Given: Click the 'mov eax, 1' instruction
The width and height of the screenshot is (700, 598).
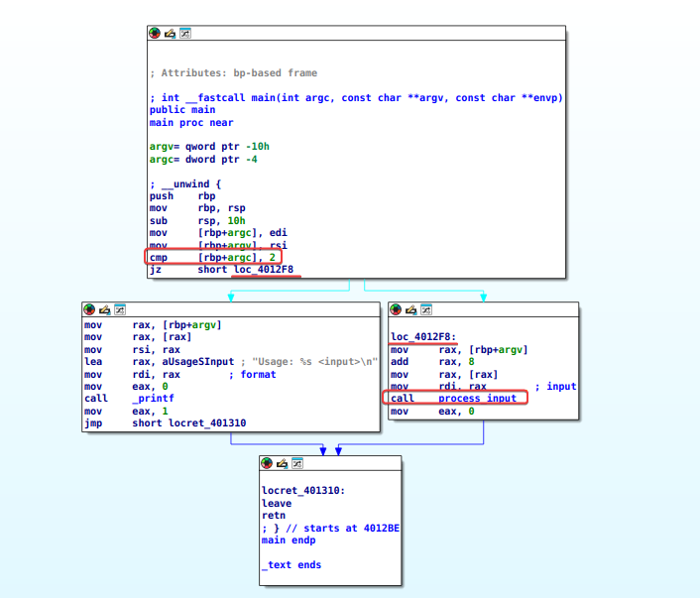Looking at the screenshot, I should click(x=126, y=411).
